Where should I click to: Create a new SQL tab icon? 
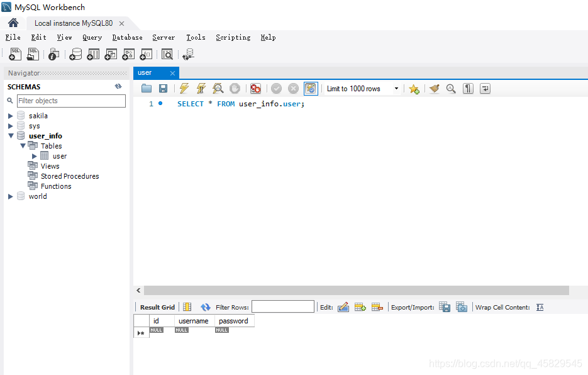tap(15, 55)
